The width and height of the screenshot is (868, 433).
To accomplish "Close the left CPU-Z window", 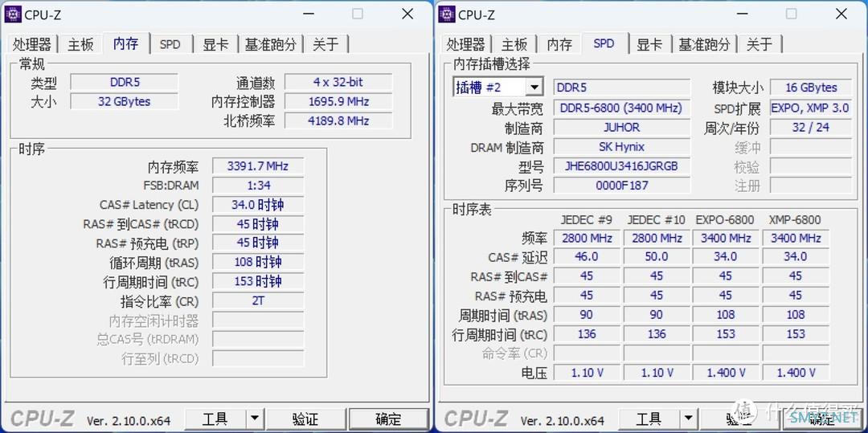I will click(x=407, y=14).
